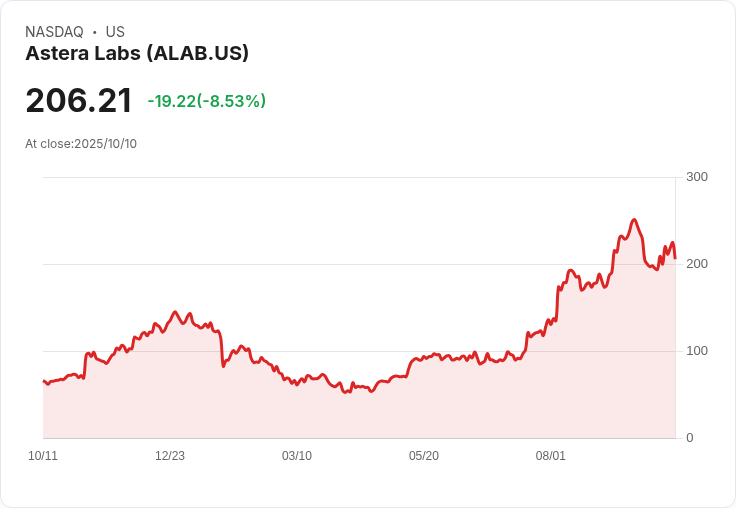Image resolution: width=736 pixels, height=508 pixels.
Task: Click the Astera Labs (ALAB.US) title
Action: click(x=137, y=54)
